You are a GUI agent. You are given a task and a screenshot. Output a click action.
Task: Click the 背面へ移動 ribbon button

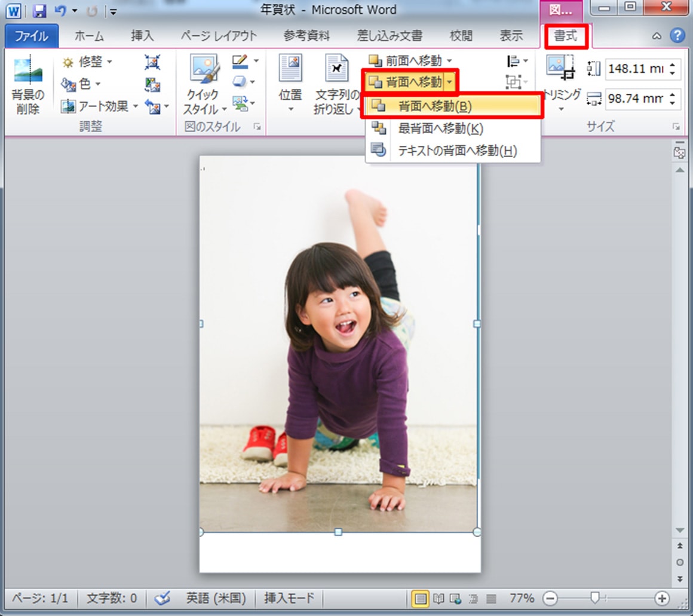(x=405, y=82)
